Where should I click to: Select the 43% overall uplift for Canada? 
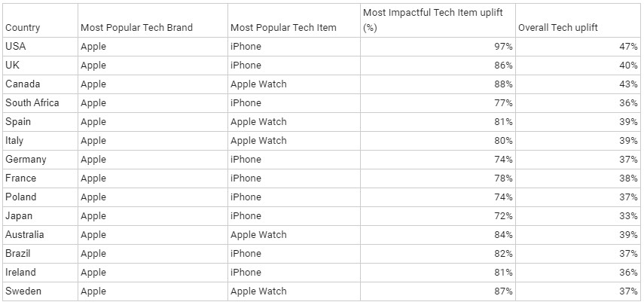coord(629,84)
